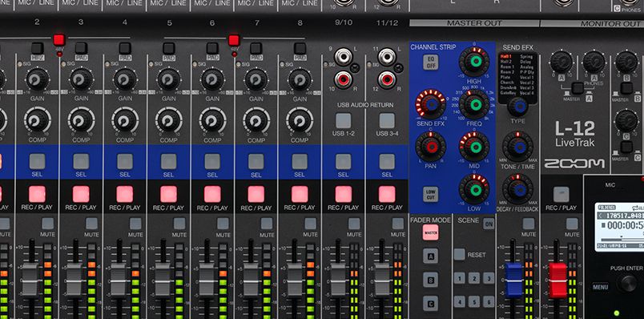The width and height of the screenshot is (644, 319).
Task: Switch fader mode to C
Action: [x=430, y=304]
